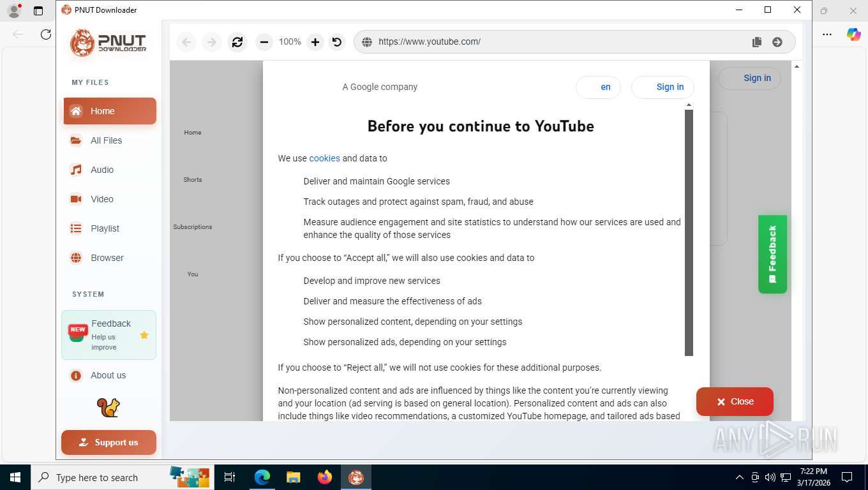Screen dimensions: 868x490
Task: Open the Home section in PNUT sidebar
Action: point(110,111)
